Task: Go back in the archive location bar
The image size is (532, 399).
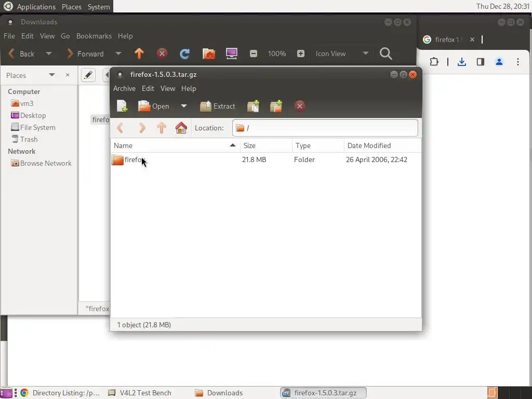Action: click(x=120, y=128)
